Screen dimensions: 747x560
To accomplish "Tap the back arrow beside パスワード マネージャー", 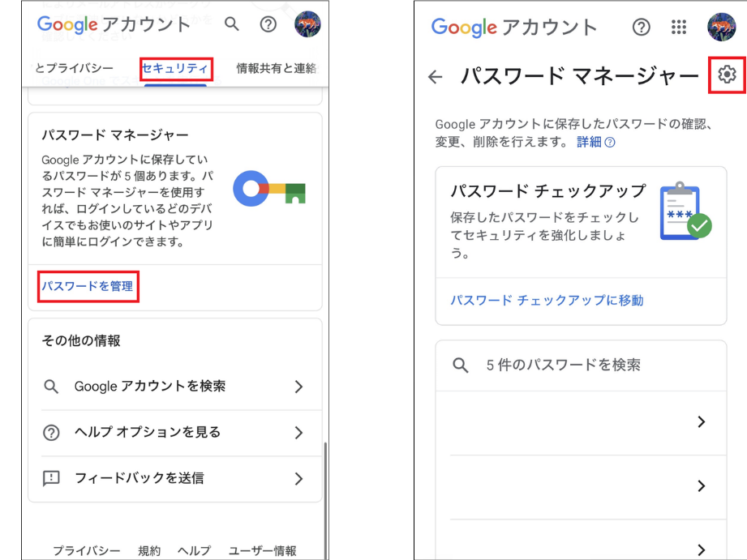I will (436, 77).
